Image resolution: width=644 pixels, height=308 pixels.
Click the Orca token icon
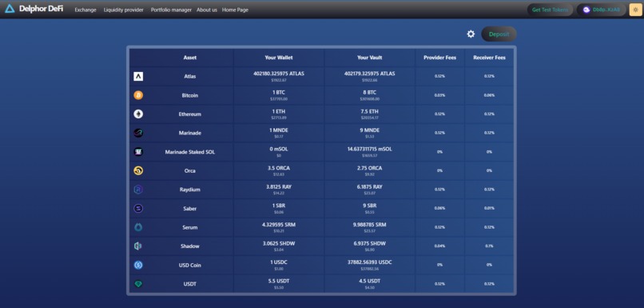(x=138, y=170)
